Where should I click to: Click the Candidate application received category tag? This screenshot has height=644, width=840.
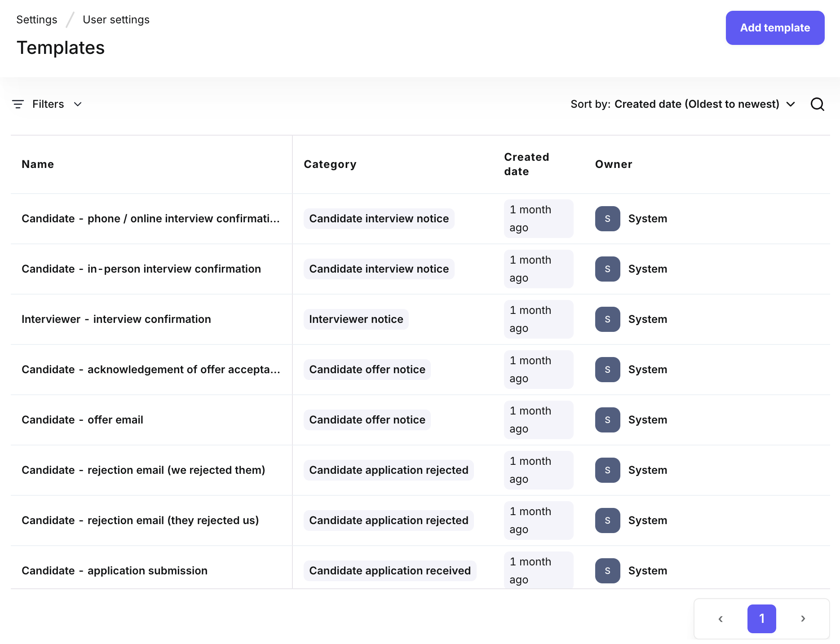coord(389,571)
